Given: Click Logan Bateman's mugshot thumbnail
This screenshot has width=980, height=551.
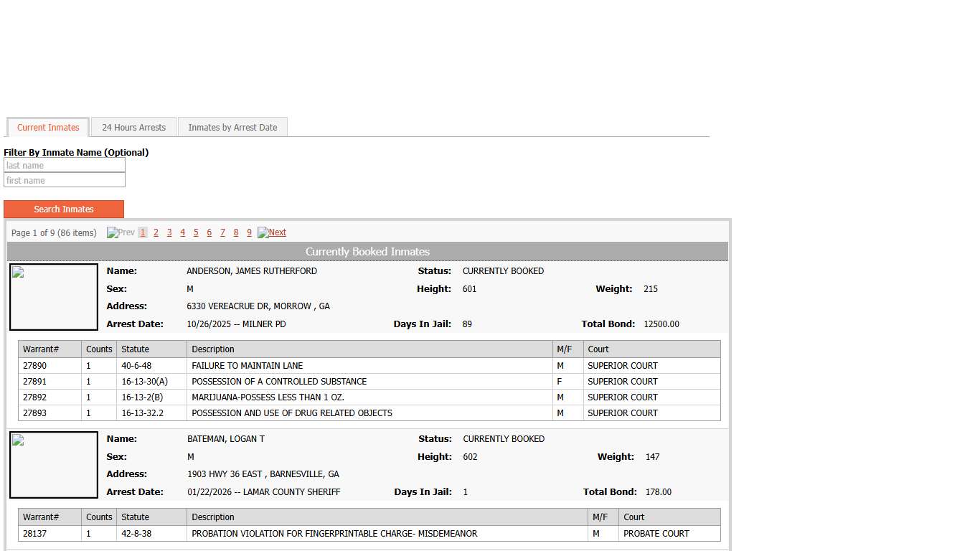Looking at the screenshot, I should point(54,465).
